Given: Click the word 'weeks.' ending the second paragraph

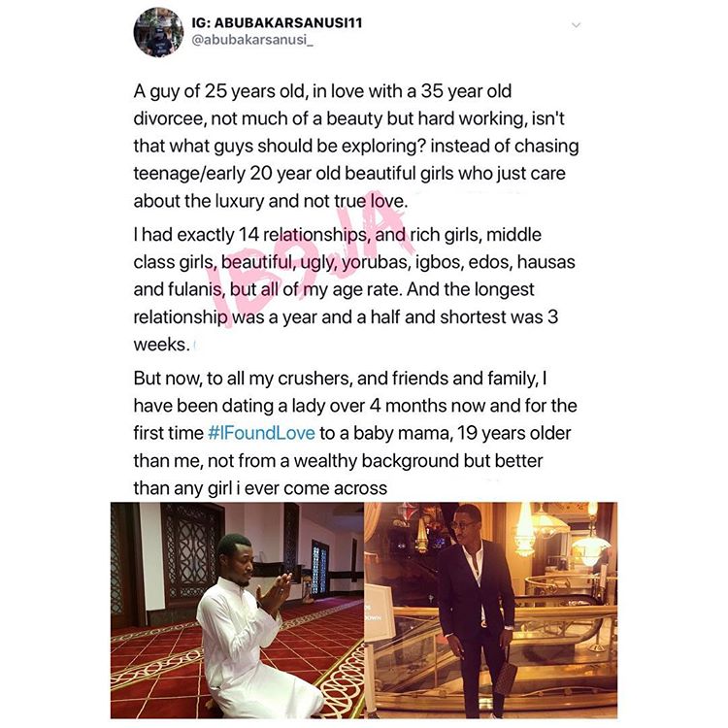Looking at the screenshot, I should [x=161, y=345].
